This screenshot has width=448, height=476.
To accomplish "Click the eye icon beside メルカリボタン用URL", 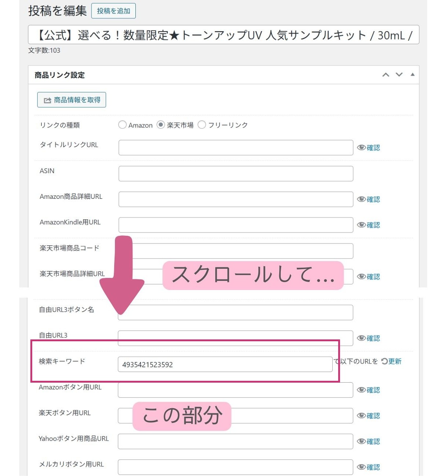I will point(362,467).
